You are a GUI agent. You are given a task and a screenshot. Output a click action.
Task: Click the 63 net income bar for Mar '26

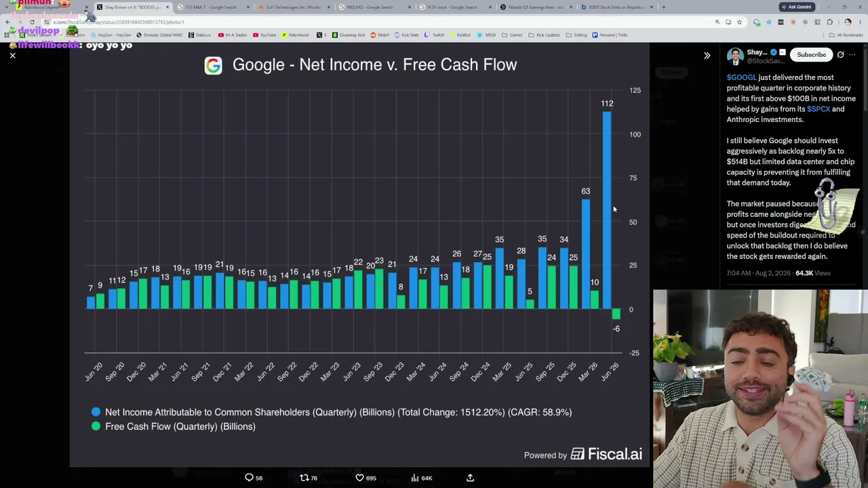(585, 254)
